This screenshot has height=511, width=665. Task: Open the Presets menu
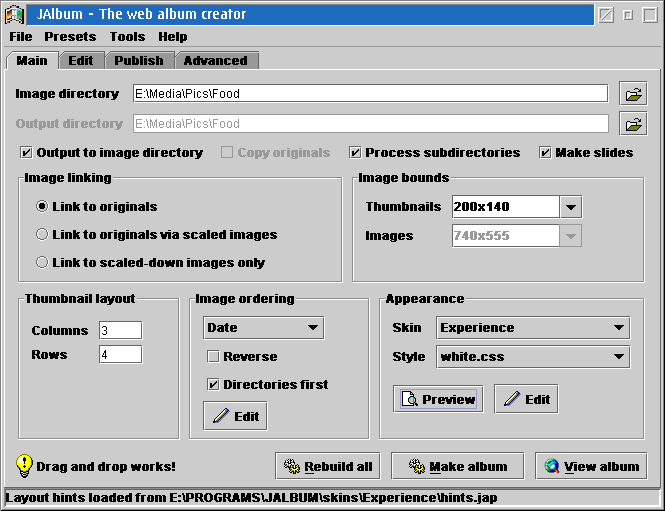[70, 37]
